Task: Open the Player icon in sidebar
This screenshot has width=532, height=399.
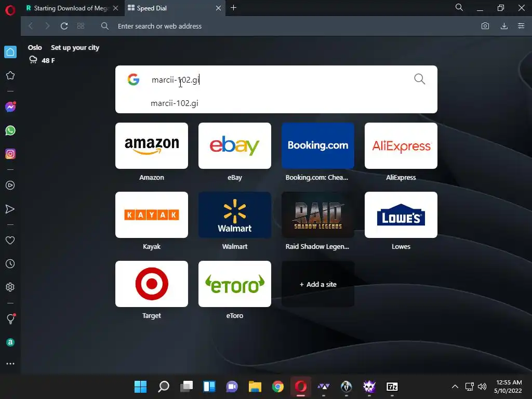Action: 10,185
